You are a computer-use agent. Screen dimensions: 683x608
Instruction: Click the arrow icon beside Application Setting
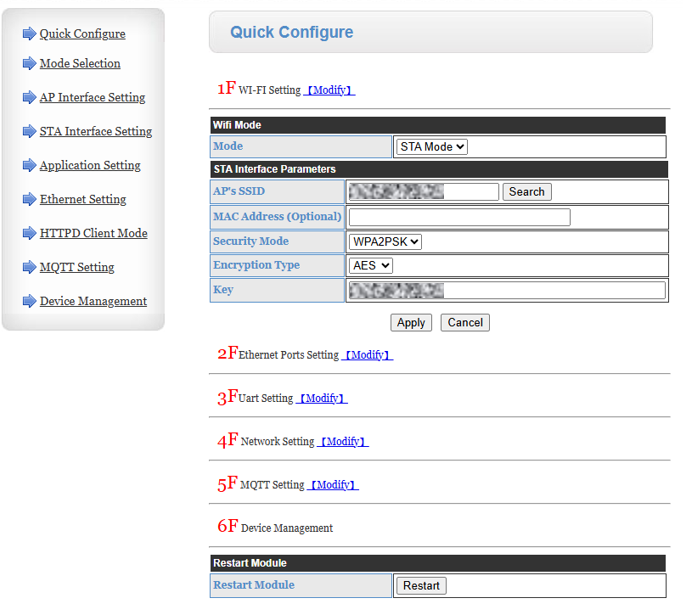pos(29,165)
